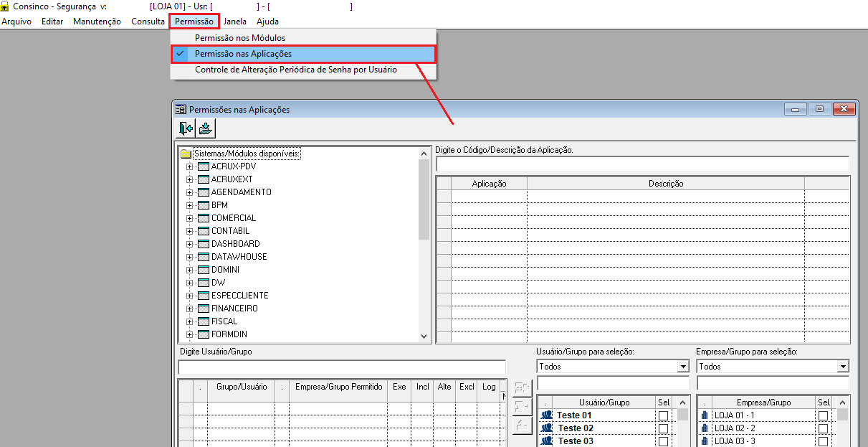Click the Consinco padlock title icon
This screenshot has height=447, width=868.
[4, 6]
